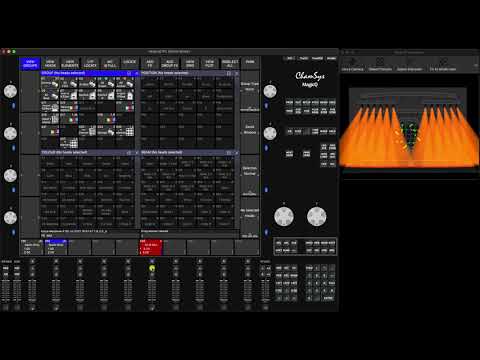Click the third left encoder wheel

[x=10, y=176]
